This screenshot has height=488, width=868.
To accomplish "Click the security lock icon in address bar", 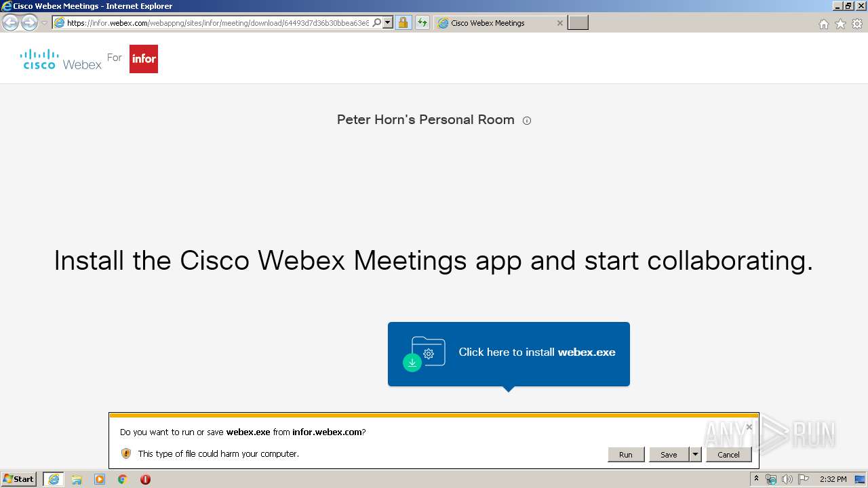I will 403,23.
